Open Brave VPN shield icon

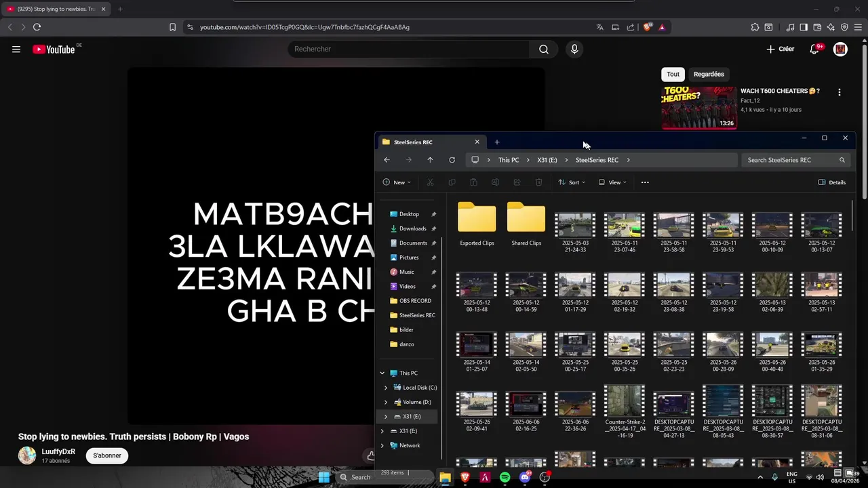(x=844, y=27)
